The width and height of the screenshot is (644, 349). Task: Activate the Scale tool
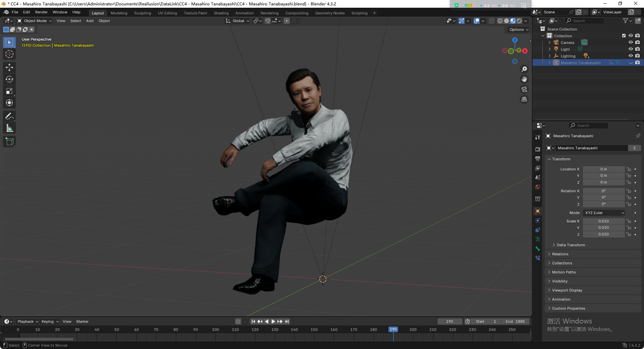(9, 91)
